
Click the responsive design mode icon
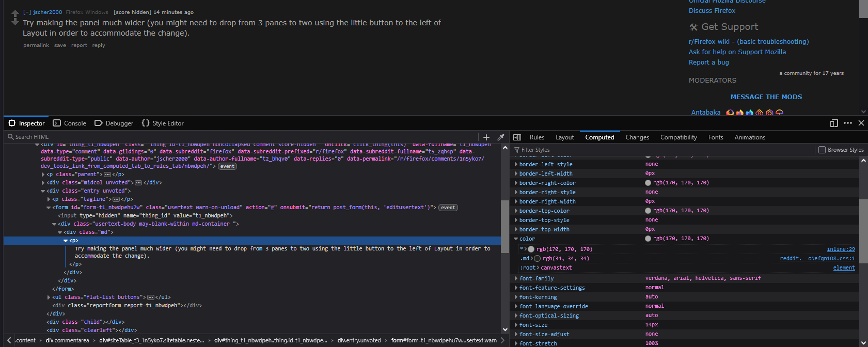pyautogui.click(x=834, y=123)
